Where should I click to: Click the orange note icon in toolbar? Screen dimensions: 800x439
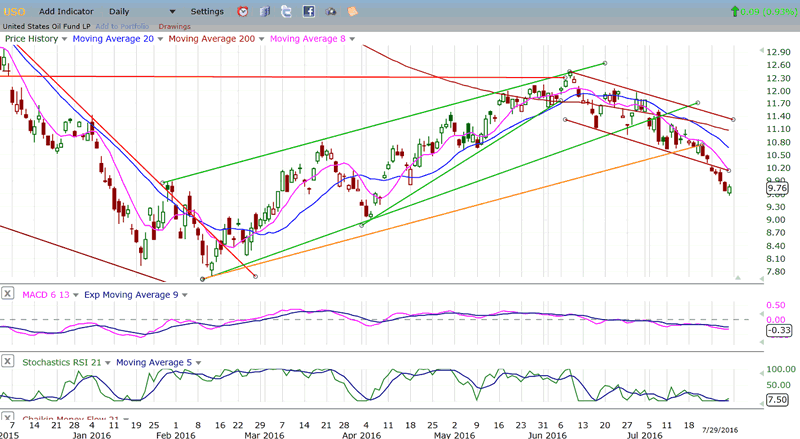click(x=352, y=11)
